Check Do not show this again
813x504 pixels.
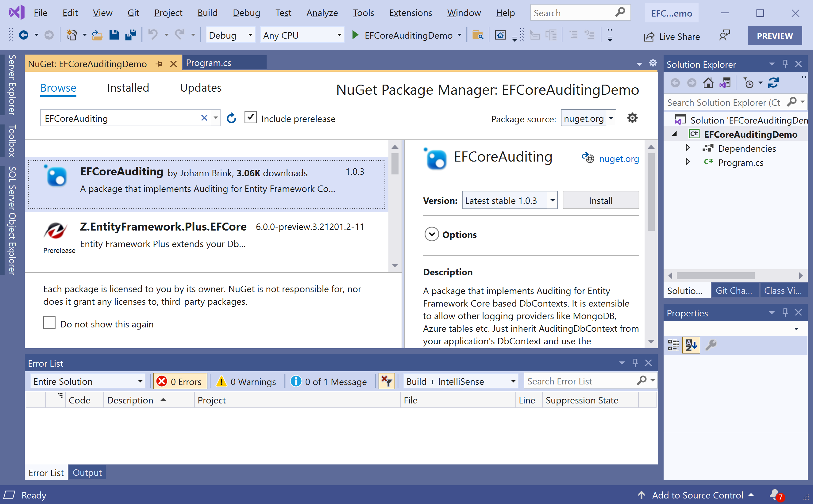[x=49, y=323]
